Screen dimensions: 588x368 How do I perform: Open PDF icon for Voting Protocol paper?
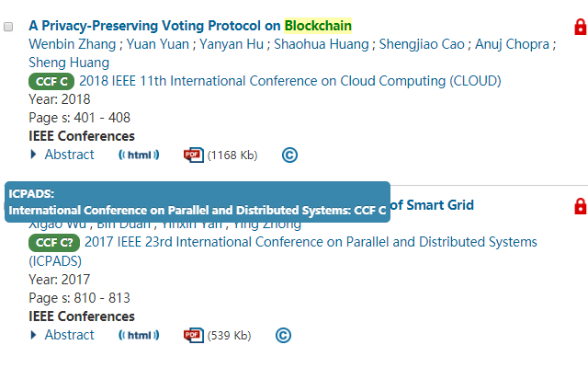click(194, 155)
